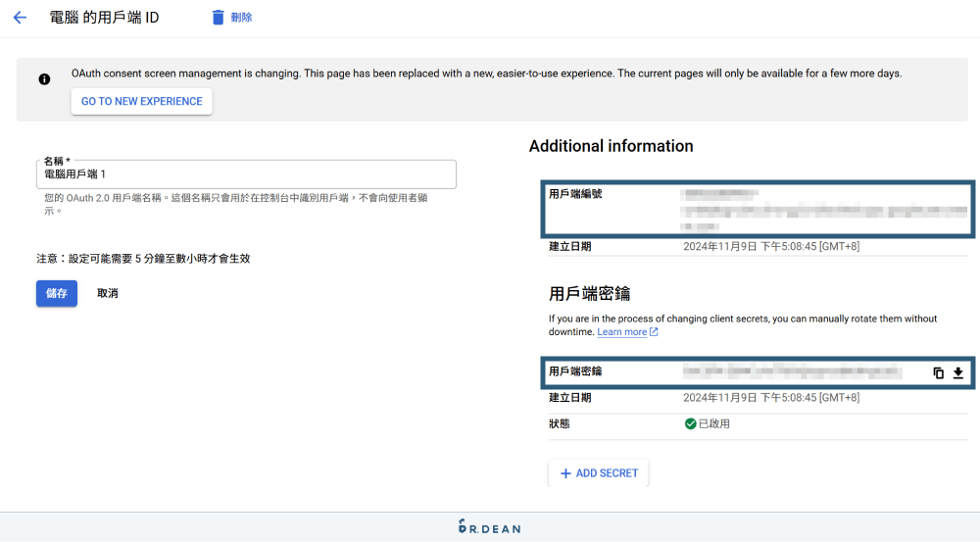This screenshot has height=542, width=980.
Task: Copy the client secret with copy icon
Action: [938, 373]
